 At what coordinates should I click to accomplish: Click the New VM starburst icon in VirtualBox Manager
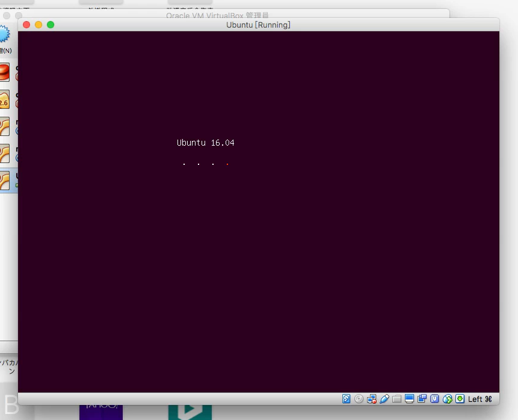click(4, 34)
